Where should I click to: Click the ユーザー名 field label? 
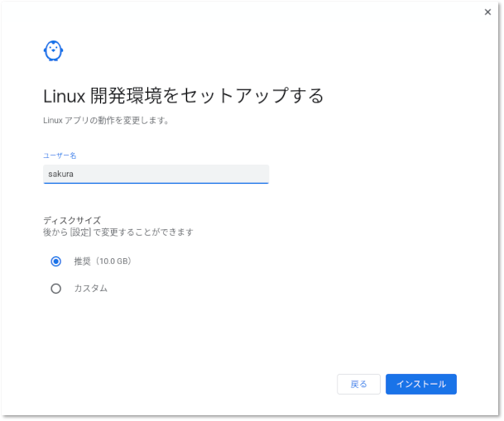click(60, 155)
